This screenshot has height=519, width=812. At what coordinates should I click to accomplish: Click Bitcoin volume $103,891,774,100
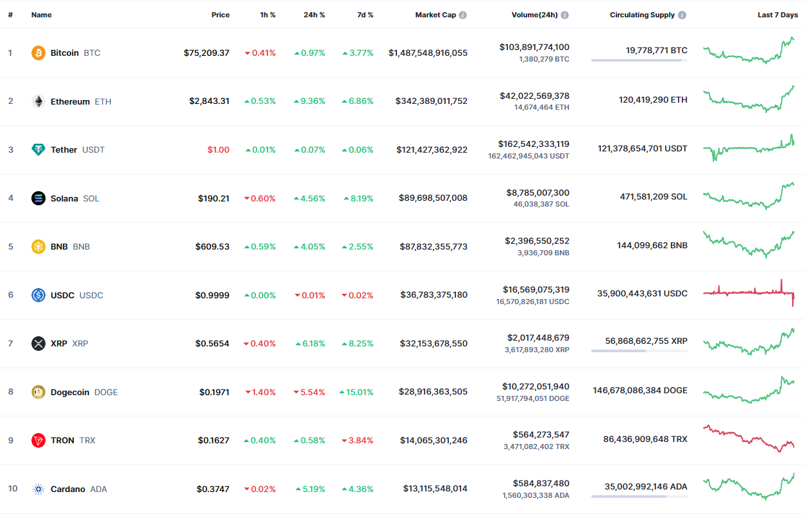534,47
